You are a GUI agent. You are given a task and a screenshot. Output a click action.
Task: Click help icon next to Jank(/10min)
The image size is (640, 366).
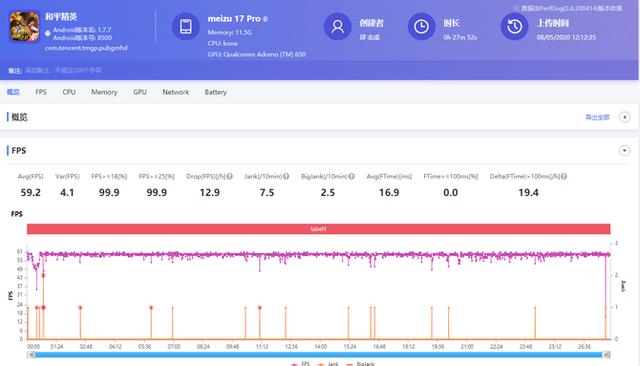286,176
